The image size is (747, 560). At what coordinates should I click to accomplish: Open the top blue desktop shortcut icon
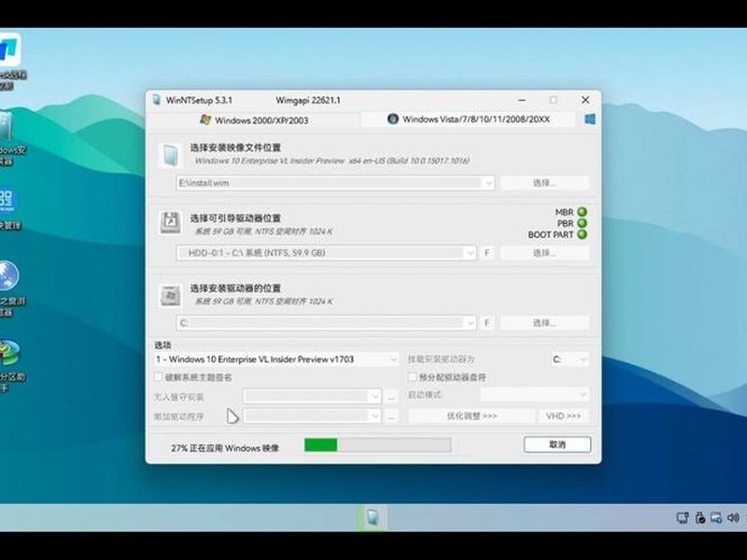tap(8, 49)
